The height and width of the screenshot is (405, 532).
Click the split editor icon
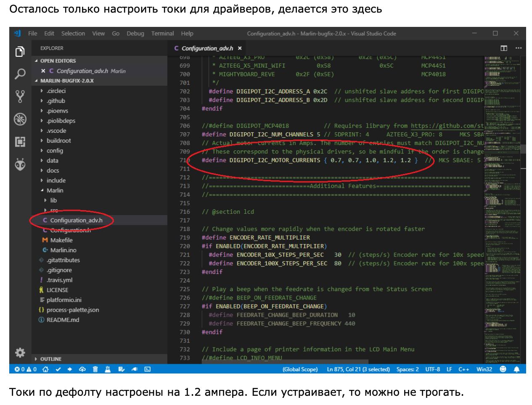click(504, 48)
